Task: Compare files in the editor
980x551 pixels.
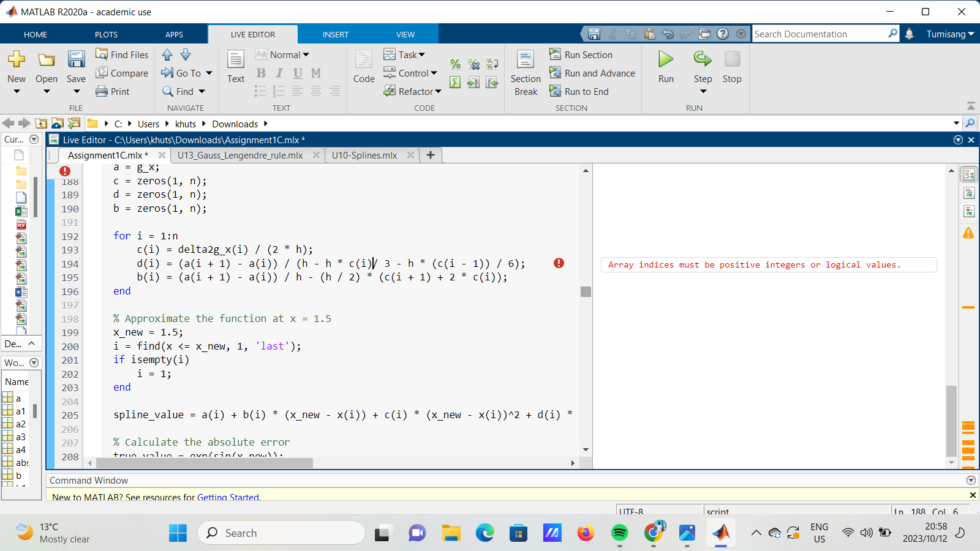Action: [x=123, y=73]
